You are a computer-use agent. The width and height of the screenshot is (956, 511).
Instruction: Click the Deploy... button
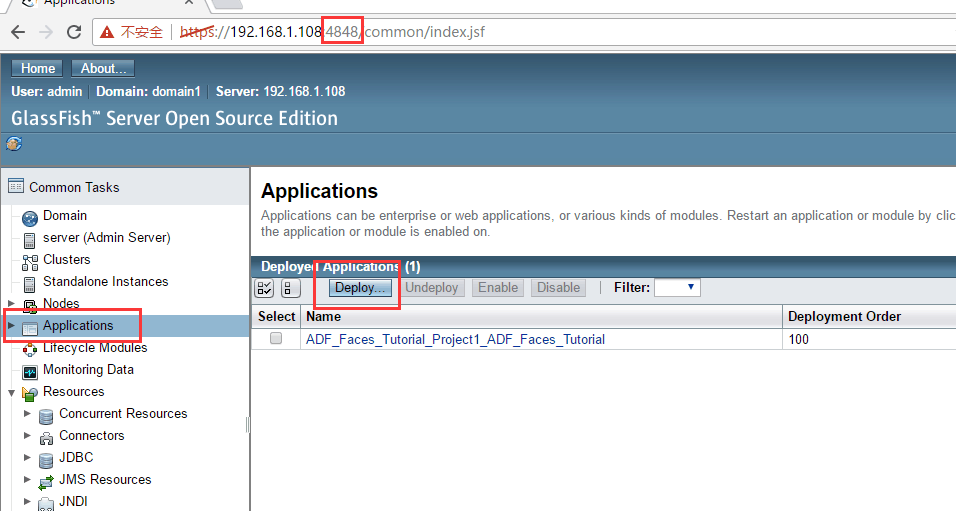[360, 288]
